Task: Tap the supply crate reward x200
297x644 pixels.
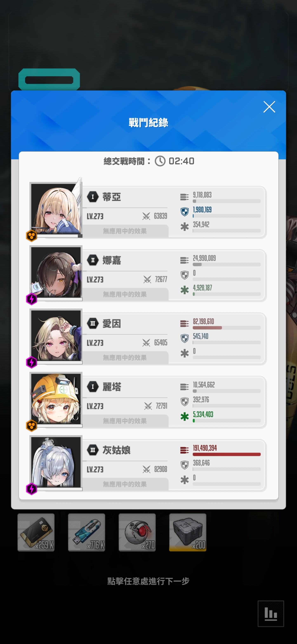Action: click(188, 532)
